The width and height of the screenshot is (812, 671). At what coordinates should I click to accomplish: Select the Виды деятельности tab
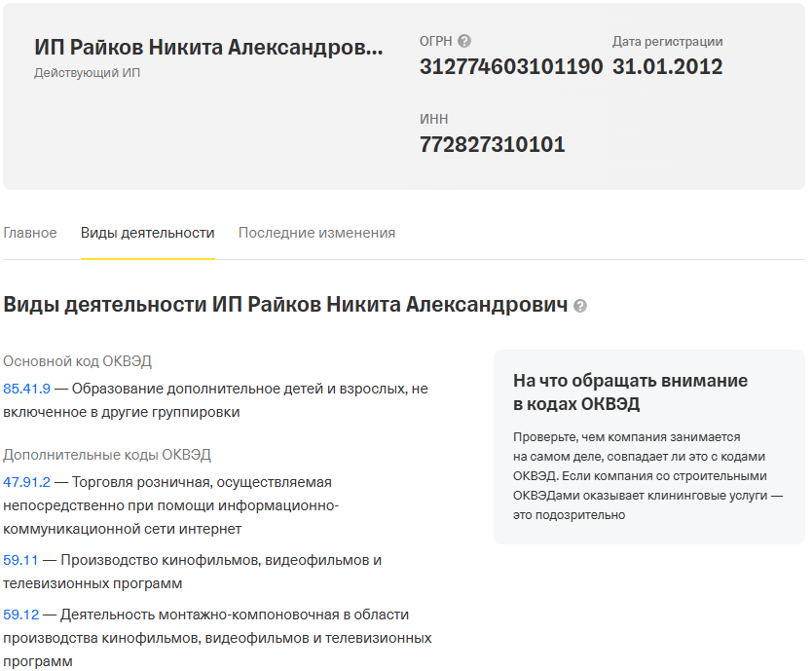[x=148, y=233]
